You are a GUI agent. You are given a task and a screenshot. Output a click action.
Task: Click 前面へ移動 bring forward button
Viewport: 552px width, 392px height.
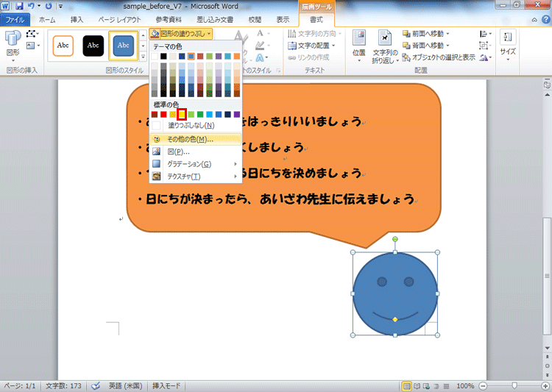click(x=422, y=34)
